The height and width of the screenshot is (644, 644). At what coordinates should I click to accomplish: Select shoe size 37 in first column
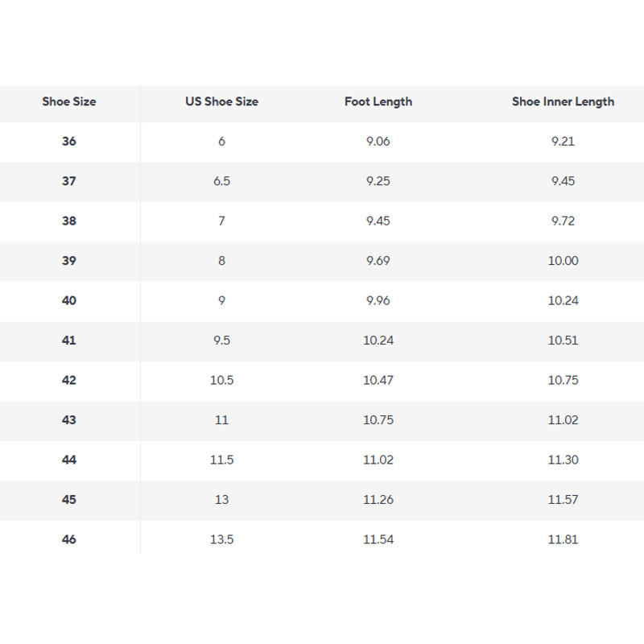[69, 181]
